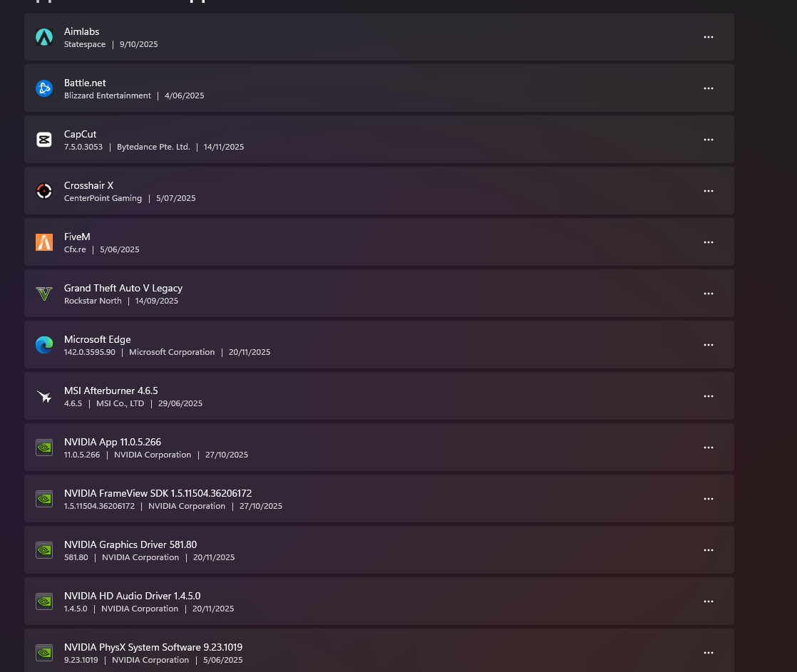The height and width of the screenshot is (672, 797).
Task: Click the Aimlabs app icon
Action: click(44, 37)
